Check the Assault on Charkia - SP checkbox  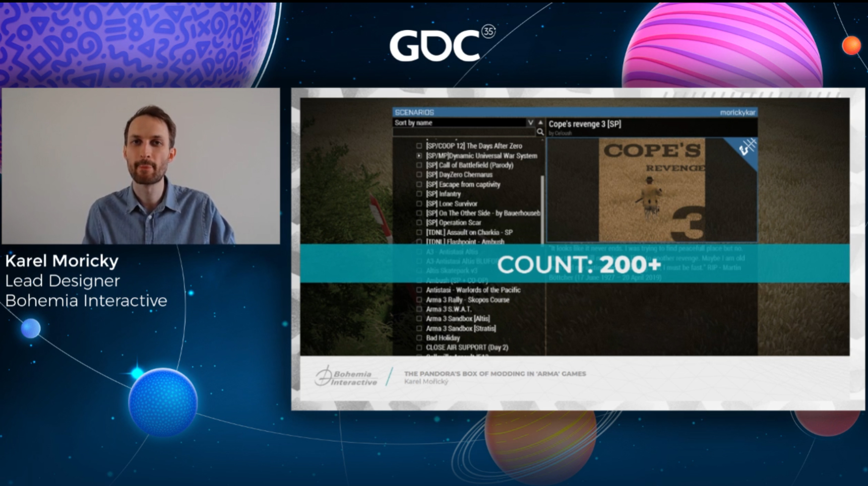(x=419, y=232)
